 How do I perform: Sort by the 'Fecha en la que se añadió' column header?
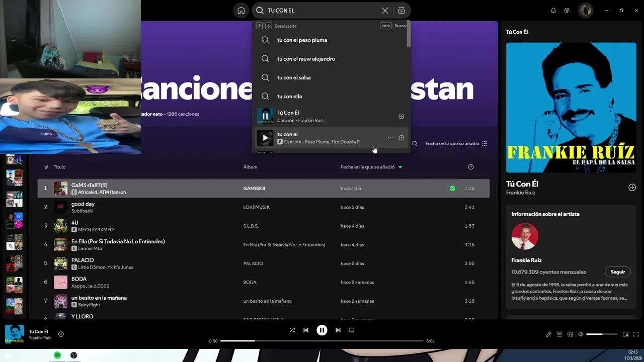click(371, 167)
